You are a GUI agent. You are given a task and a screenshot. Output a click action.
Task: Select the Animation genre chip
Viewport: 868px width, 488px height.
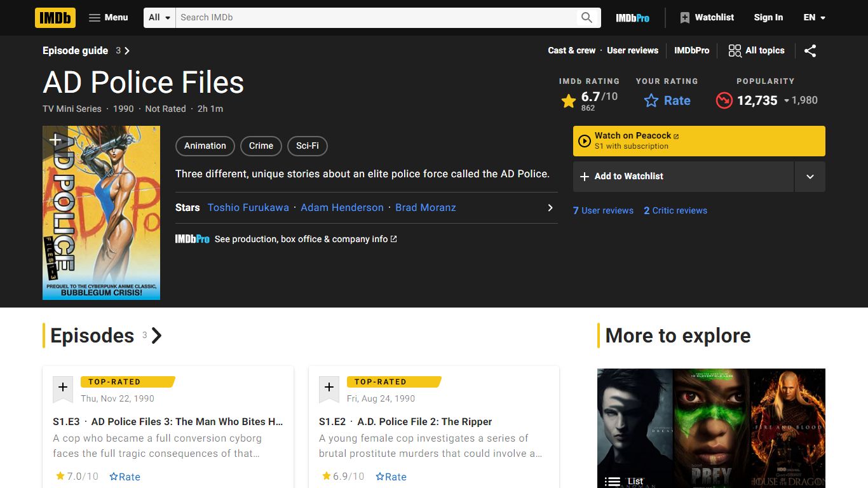pos(205,146)
